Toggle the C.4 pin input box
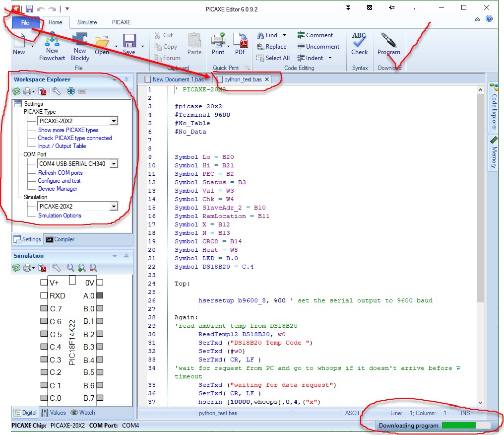 [x=44, y=346]
